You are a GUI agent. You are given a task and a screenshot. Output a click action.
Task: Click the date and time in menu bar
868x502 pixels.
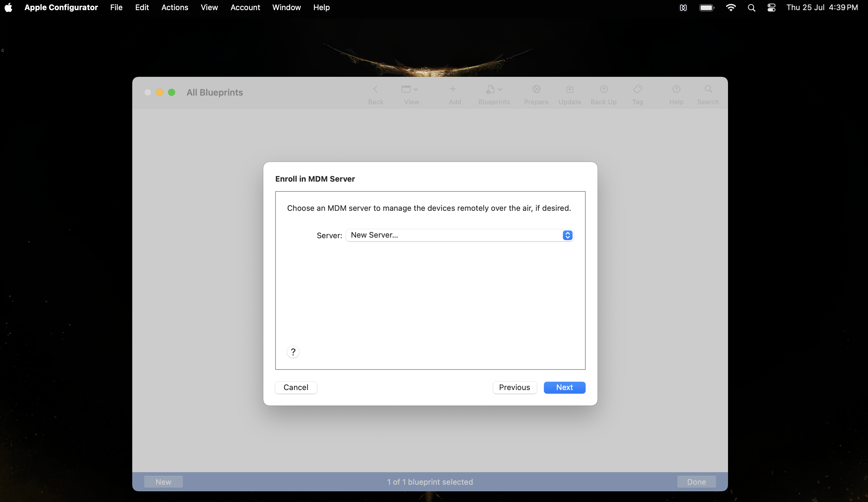click(x=822, y=7)
